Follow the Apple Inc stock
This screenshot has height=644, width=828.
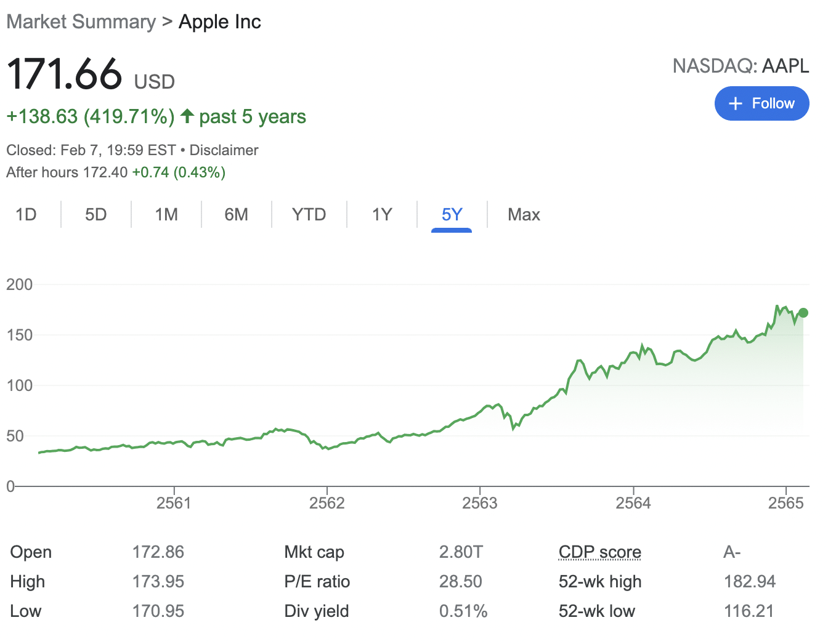[x=761, y=103]
